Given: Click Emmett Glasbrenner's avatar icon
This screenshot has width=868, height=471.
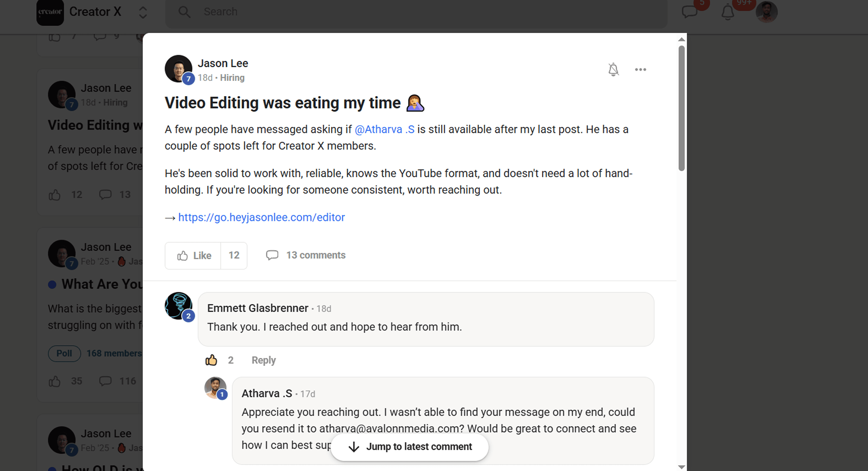Looking at the screenshot, I should [178, 305].
